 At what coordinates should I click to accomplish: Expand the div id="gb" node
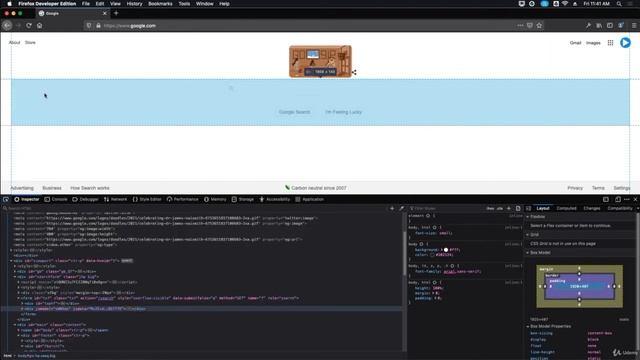15,271
